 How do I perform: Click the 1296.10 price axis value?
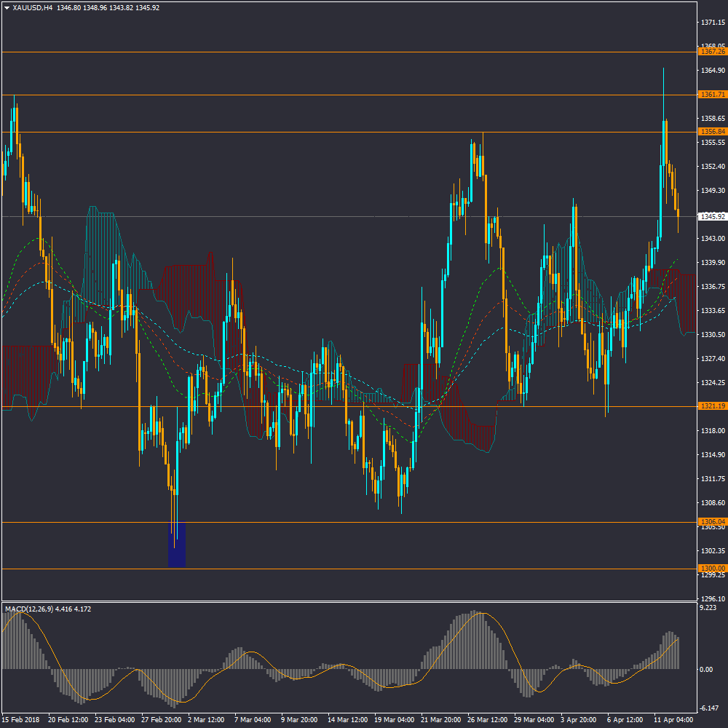click(711, 599)
